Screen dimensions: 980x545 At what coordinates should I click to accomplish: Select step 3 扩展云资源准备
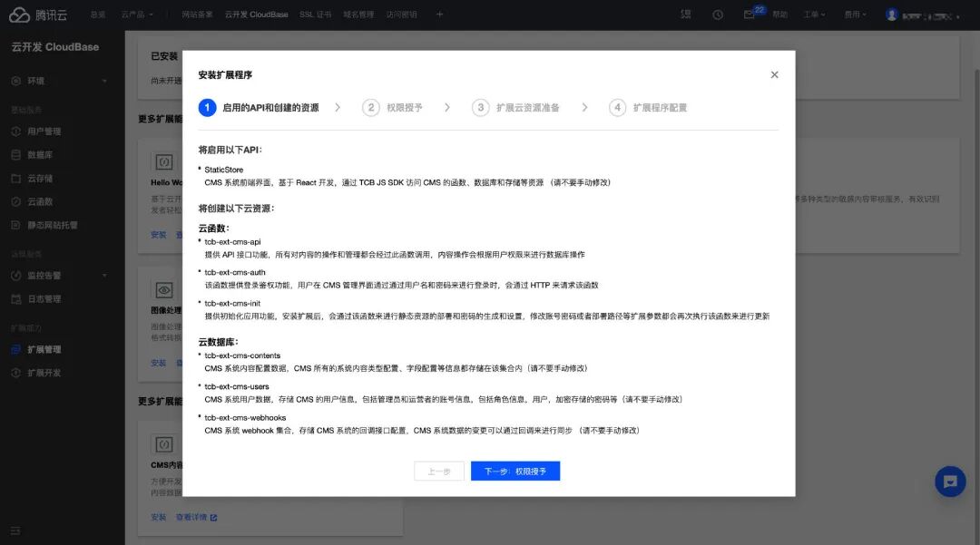tap(516, 107)
